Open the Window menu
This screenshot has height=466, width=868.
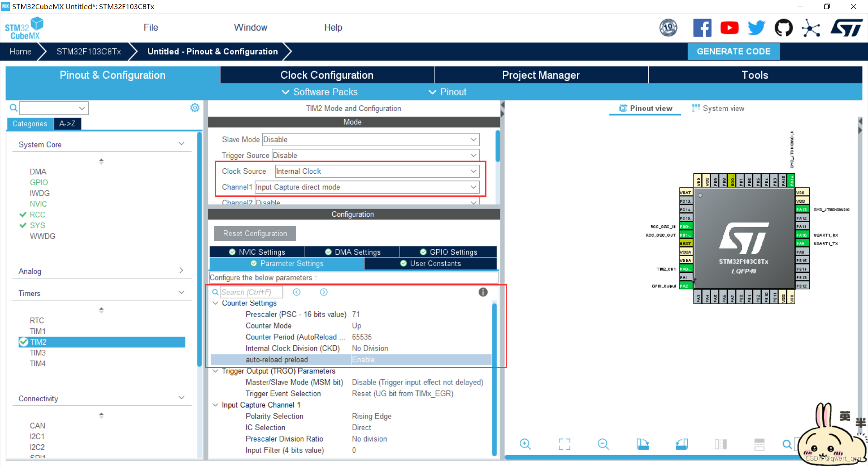pyautogui.click(x=250, y=28)
